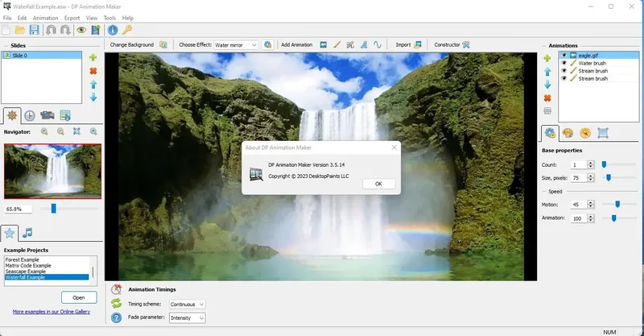Viewport: 644px width, 336px height.
Task: Switch to the music note tab
Action: pos(27,233)
